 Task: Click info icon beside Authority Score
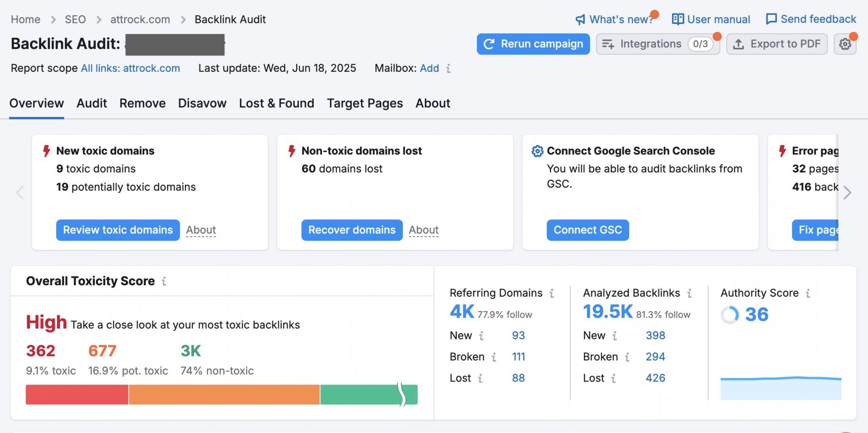(x=808, y=293)
